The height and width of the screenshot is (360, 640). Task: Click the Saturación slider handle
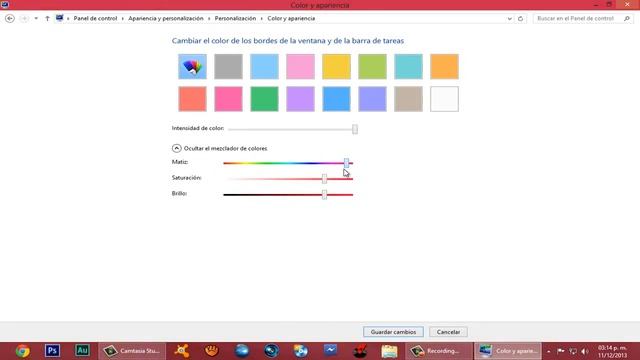point(324,178)
